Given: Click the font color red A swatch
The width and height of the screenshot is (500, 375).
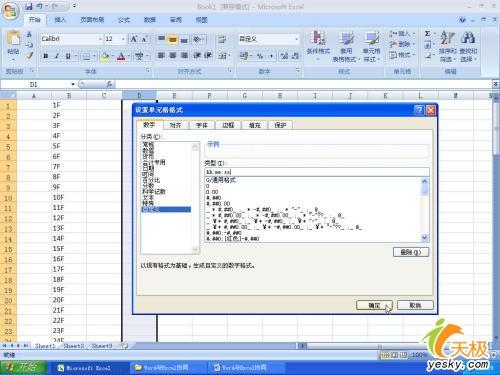Looking at the screenshot, I should [x=121, y=56].
